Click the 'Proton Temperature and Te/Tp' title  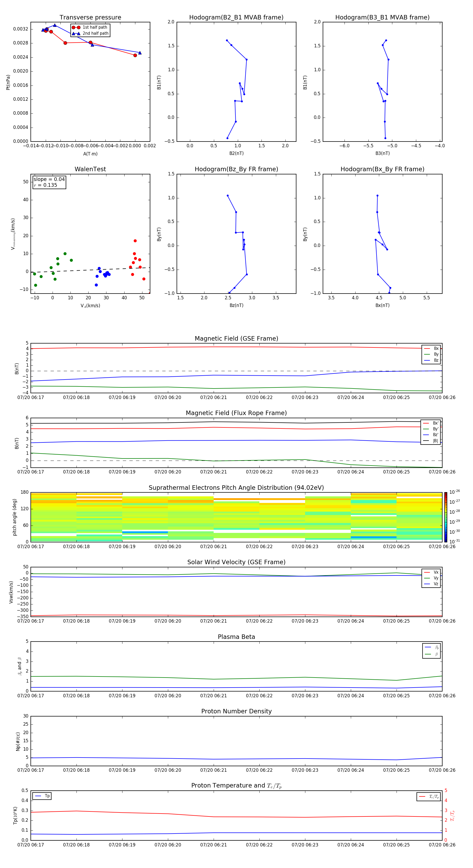(236, 786)
